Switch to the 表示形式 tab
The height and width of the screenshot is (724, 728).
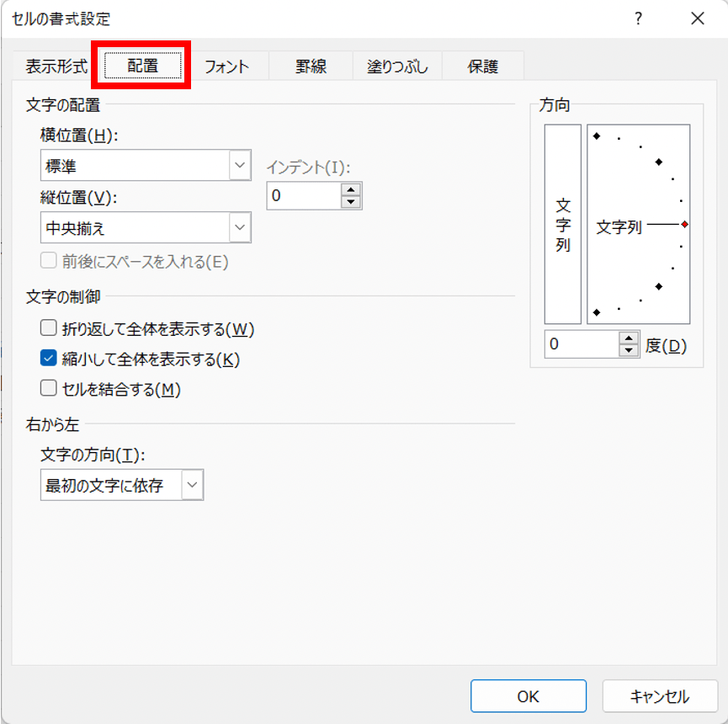click(56, 67)
